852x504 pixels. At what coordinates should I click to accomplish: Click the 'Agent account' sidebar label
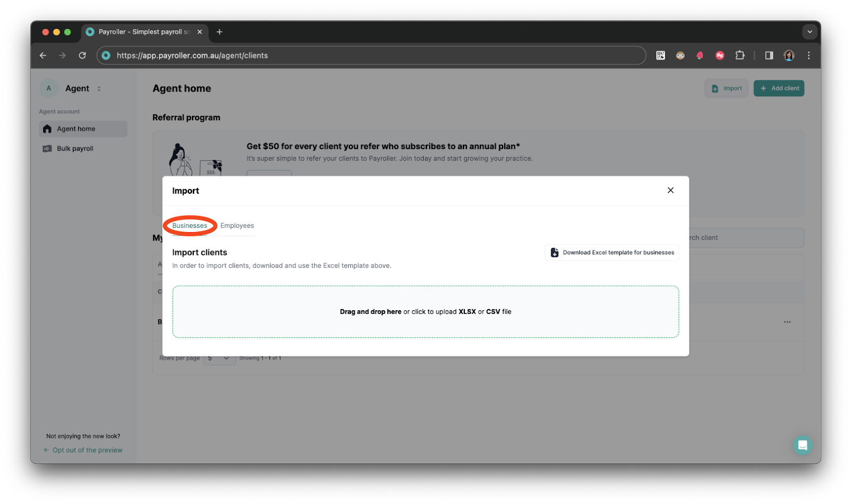[59, 112]
